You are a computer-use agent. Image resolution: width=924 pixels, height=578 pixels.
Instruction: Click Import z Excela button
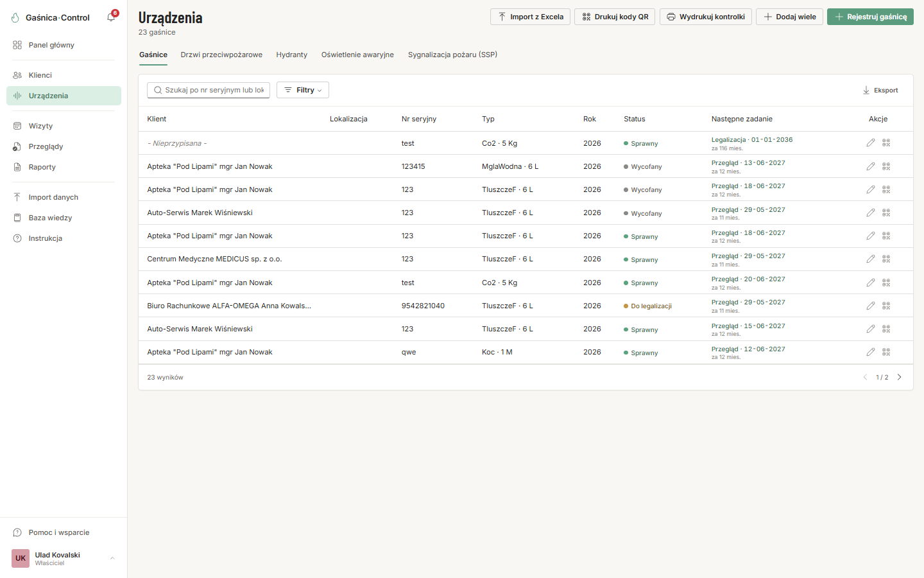[530, 17]
